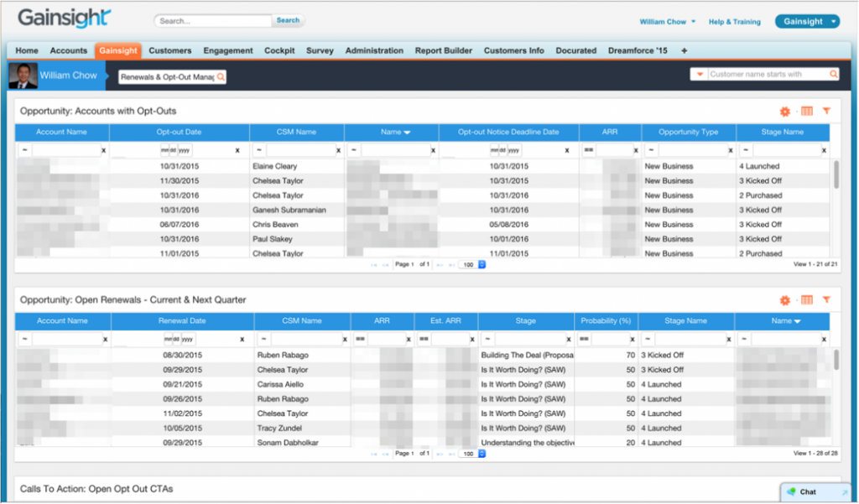
Task: Open customer search type dropdown arrow
Action: [700, 75]
